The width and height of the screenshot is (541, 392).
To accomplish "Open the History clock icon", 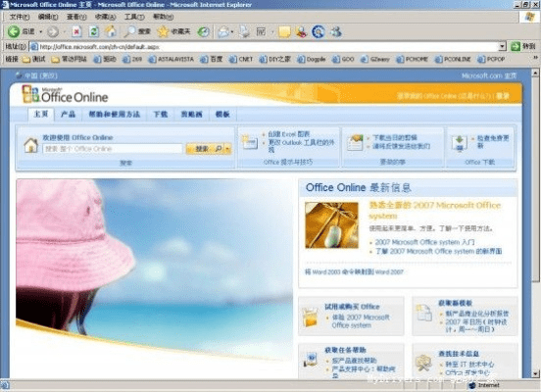I will coord(203,31).
